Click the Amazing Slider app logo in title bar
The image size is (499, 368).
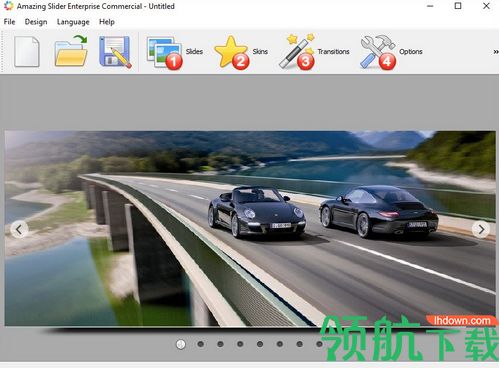tap(8, 6)
